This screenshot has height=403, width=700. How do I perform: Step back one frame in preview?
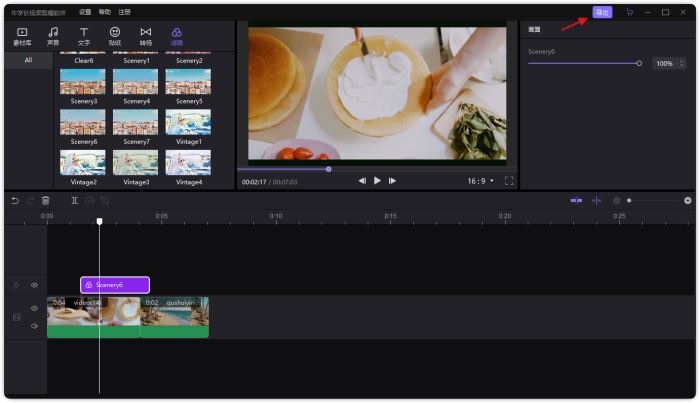click(362, 181)
